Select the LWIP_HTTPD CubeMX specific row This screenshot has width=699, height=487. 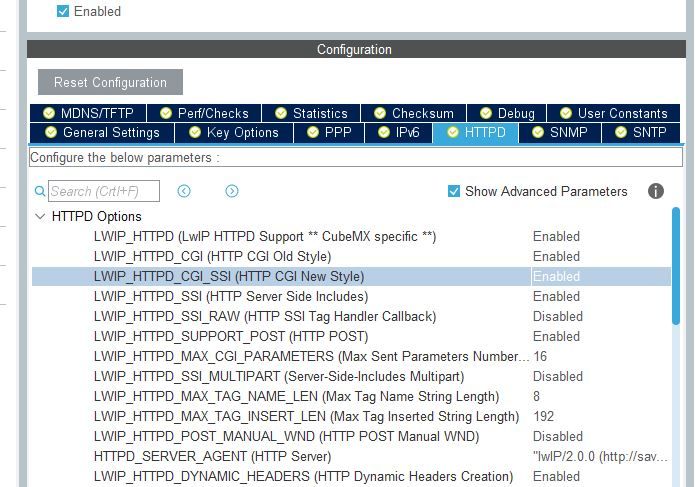tap(351, 236)
